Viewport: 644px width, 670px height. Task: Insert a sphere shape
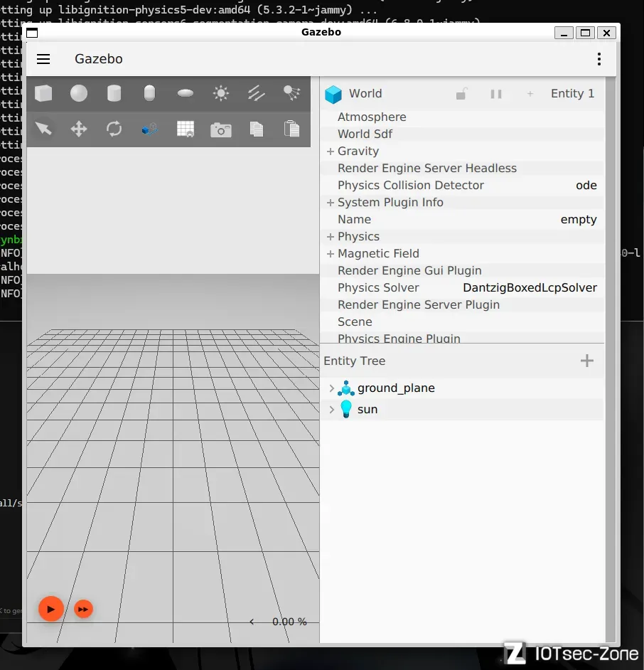[x=79, y=93]
